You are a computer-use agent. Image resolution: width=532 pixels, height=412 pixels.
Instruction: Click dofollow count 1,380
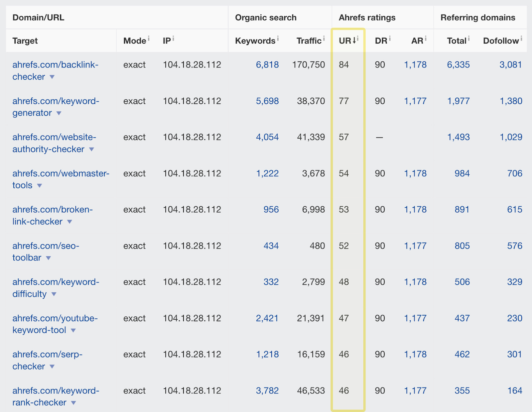pos(511,101)
